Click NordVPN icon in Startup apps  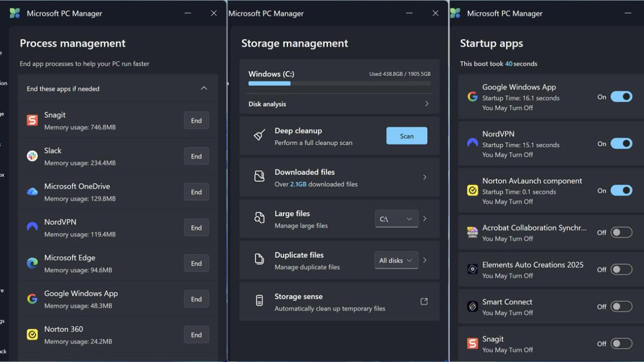(x=472, y=143)
